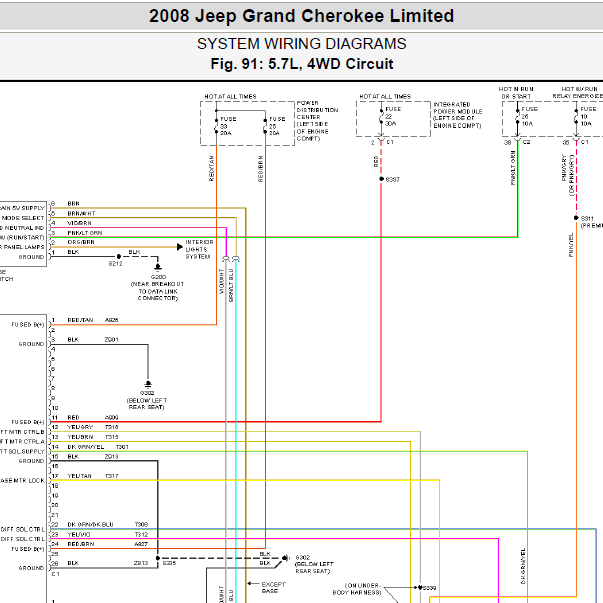Click the vertical 'DK GRN/YEL' wire label

coord(523,566)
